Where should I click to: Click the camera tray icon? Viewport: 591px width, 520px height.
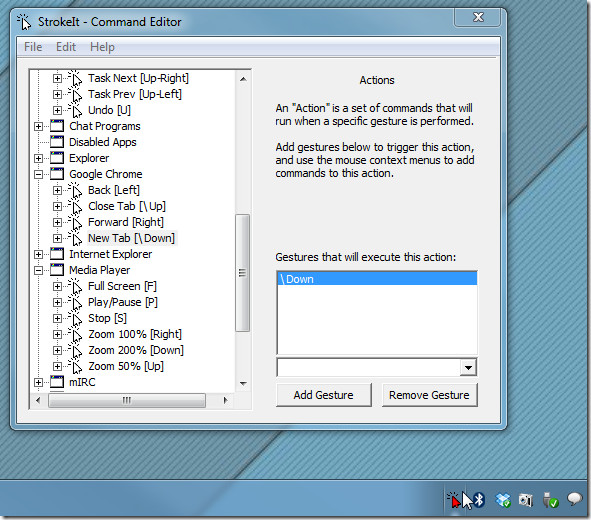pyautogui.click(x=525, y=500)
